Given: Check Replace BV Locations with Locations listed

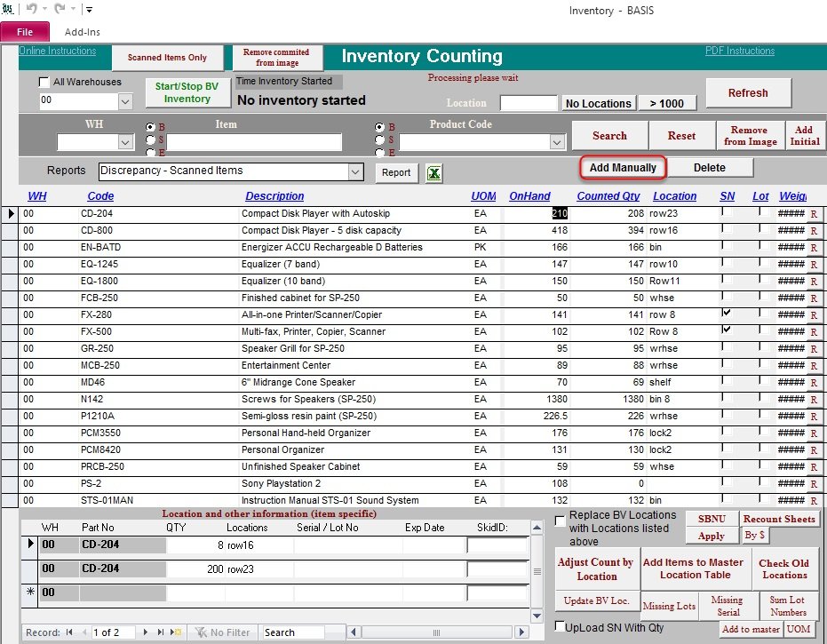Looking at the screenshot, I should click(x=560, y=521).
